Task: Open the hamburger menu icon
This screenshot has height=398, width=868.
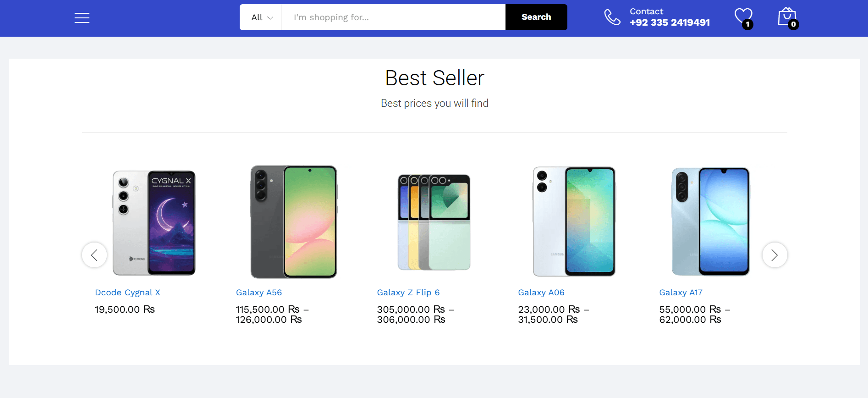Action: [x=82, y=18]
